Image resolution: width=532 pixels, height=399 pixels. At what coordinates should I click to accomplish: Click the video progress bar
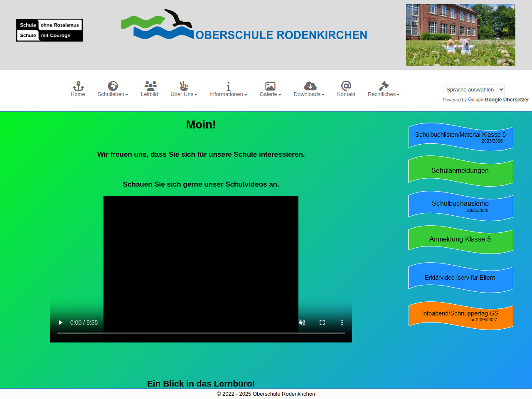(201, 333)
